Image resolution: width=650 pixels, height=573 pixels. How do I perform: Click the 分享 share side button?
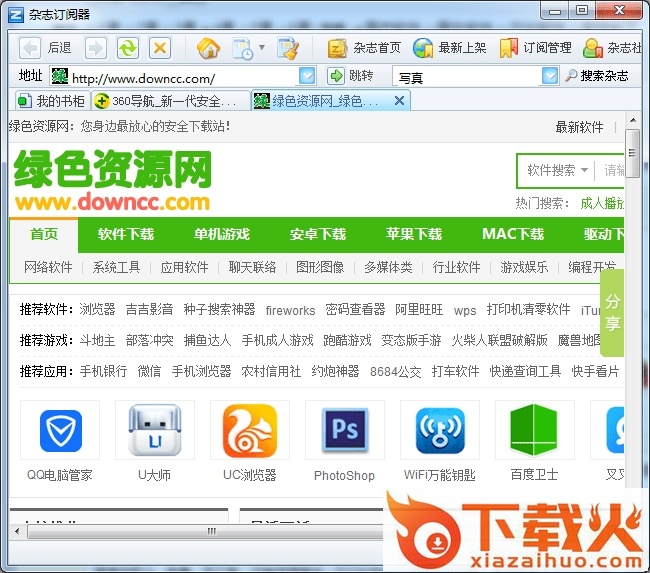612,313
